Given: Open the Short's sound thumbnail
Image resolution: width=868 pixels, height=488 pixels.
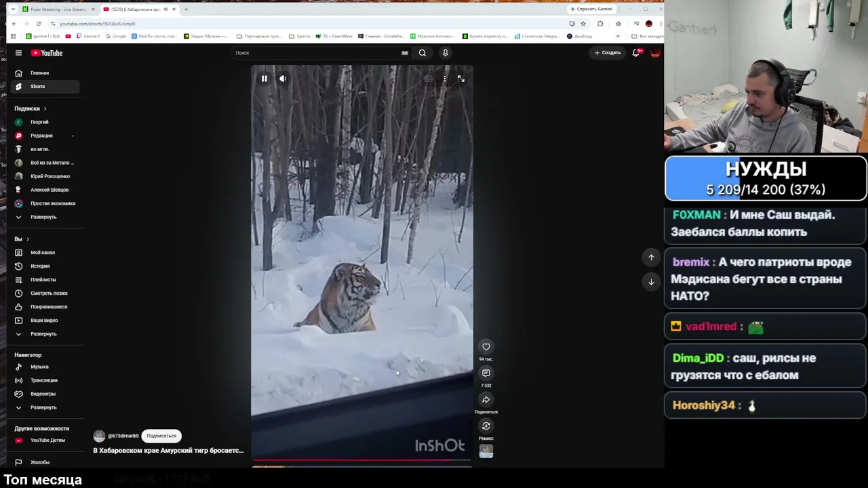Looking at the screenshot, I should click(486, 451).
